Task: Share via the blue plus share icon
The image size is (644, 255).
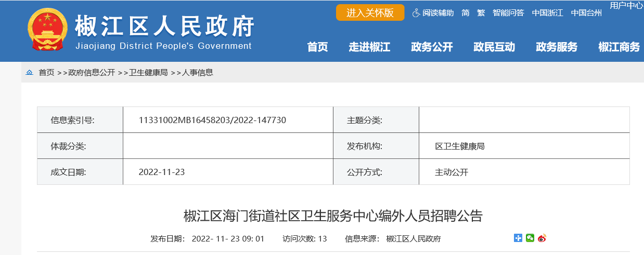Action: [518, 238]
